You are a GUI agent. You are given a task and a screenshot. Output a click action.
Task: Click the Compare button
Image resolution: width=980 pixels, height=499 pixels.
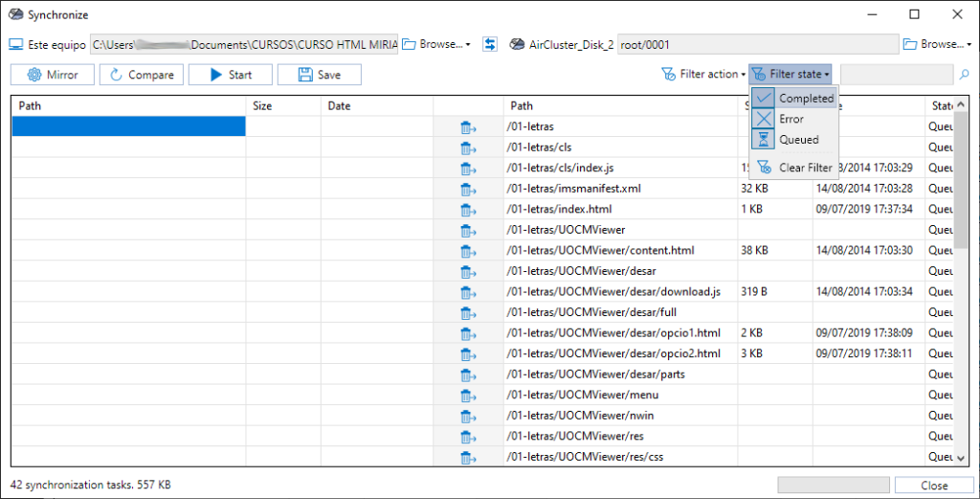pos(142,75)
